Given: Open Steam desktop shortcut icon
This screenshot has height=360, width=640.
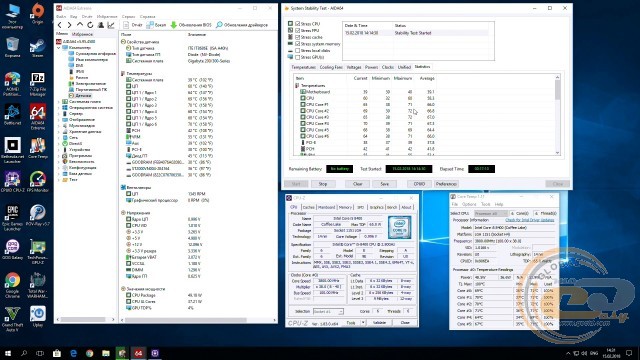Looking at the screenshot, I should click(38, 48).
